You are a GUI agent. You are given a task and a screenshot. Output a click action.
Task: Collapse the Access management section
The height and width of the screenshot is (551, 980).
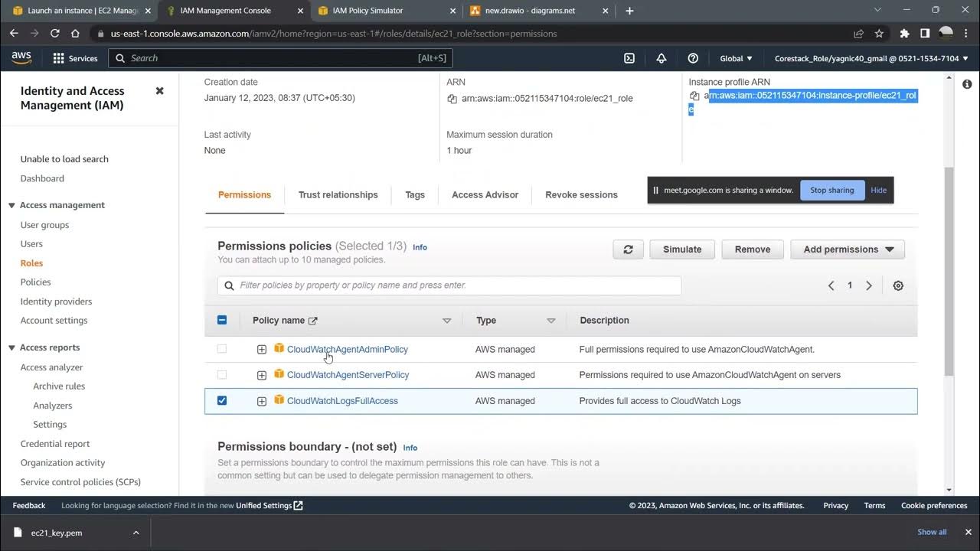[x=11, y=205]
